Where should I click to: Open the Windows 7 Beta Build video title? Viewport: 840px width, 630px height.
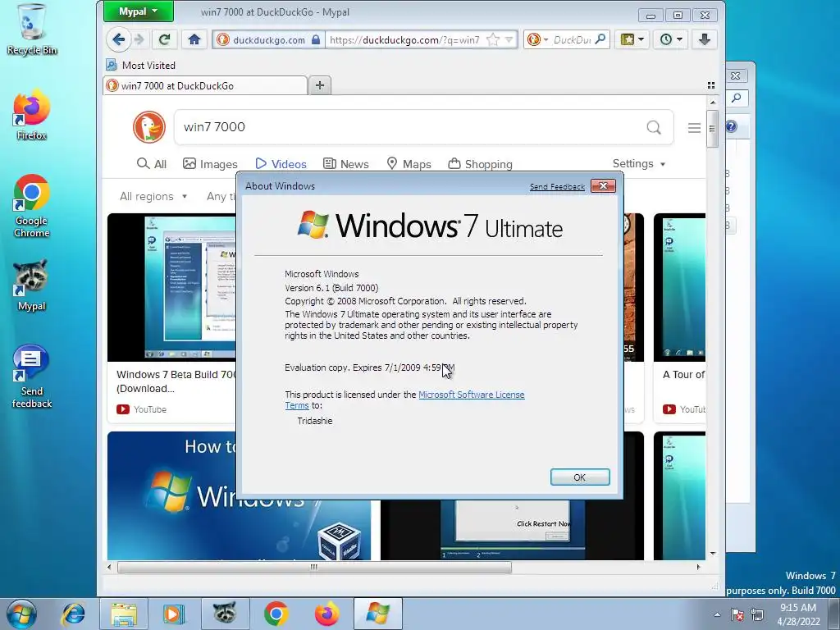click(x=176, y=381)
